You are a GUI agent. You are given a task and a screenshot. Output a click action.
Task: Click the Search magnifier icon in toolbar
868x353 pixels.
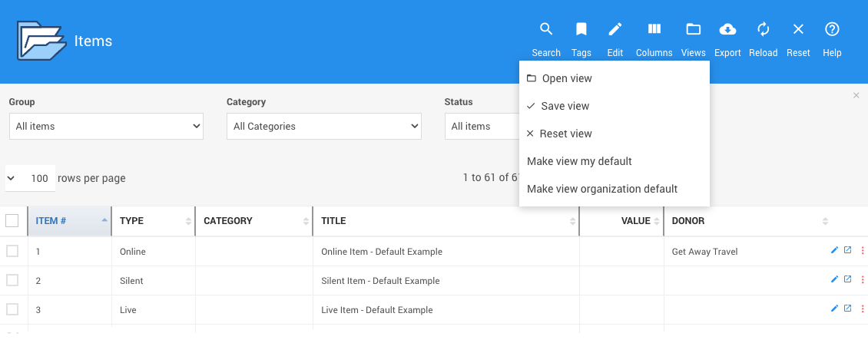pyautogui.click(x=545, y=31)
